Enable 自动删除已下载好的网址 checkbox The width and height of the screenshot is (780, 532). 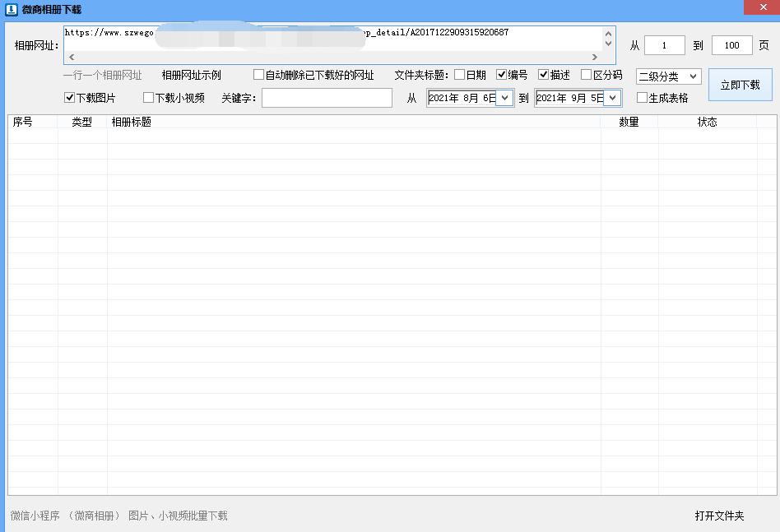click(258, 75)
